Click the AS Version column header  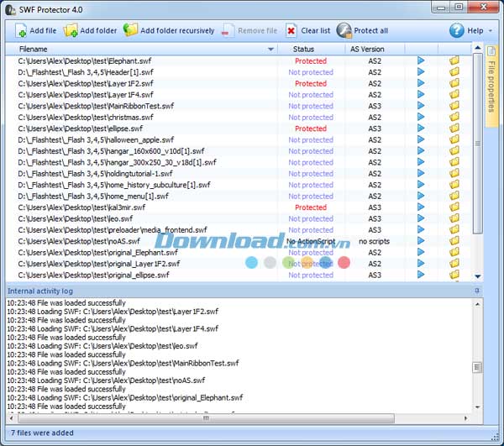coord(366,50)
